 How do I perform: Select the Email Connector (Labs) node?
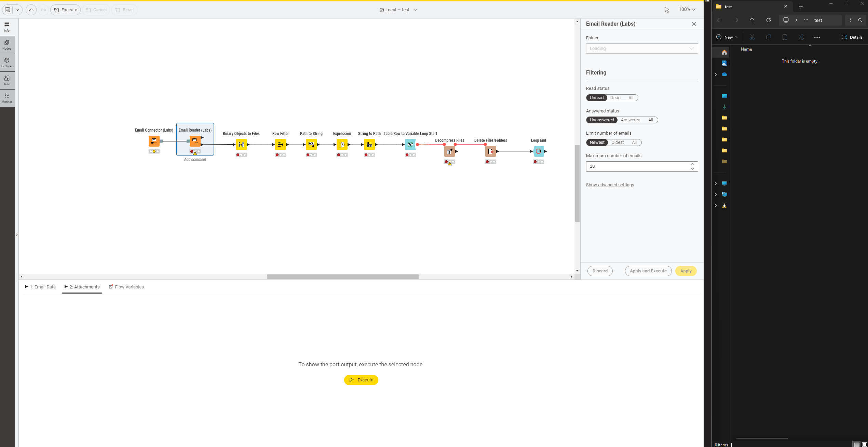point(154,141)
